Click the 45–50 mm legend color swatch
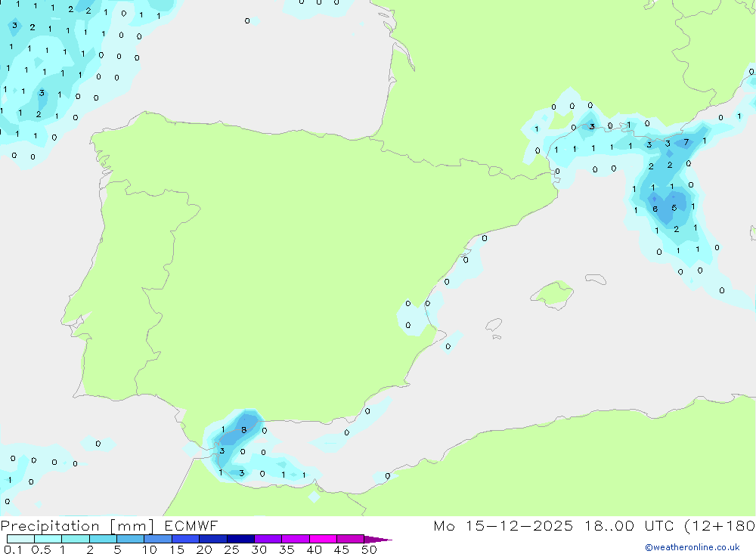The height and width of the screenshot is (554, 756). (351, 539)
